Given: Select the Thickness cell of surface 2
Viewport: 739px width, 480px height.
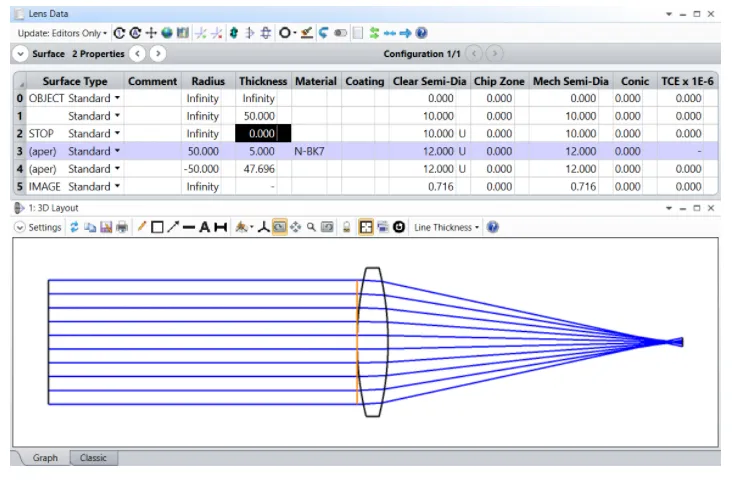Looking at the screenshot, I should coord(263,133).
